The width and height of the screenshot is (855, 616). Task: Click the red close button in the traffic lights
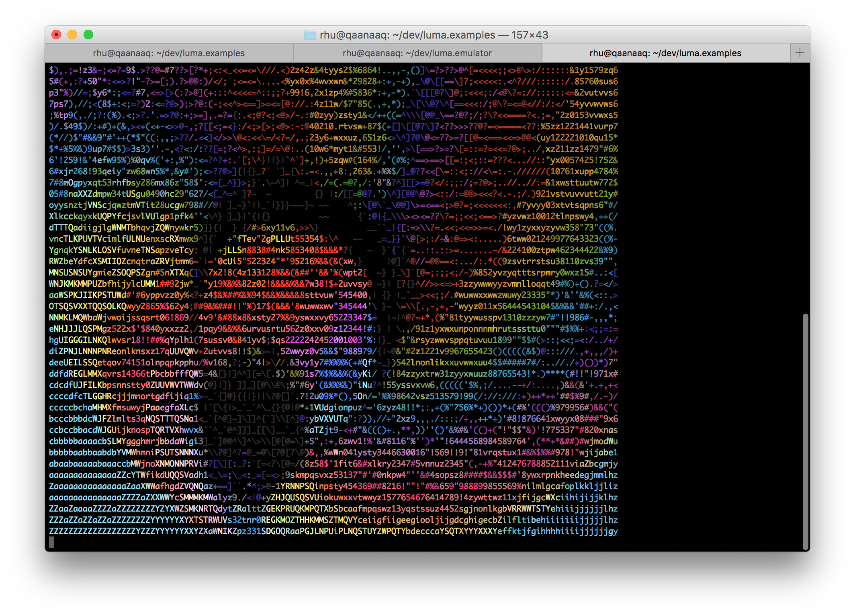(x=57, y=35)
